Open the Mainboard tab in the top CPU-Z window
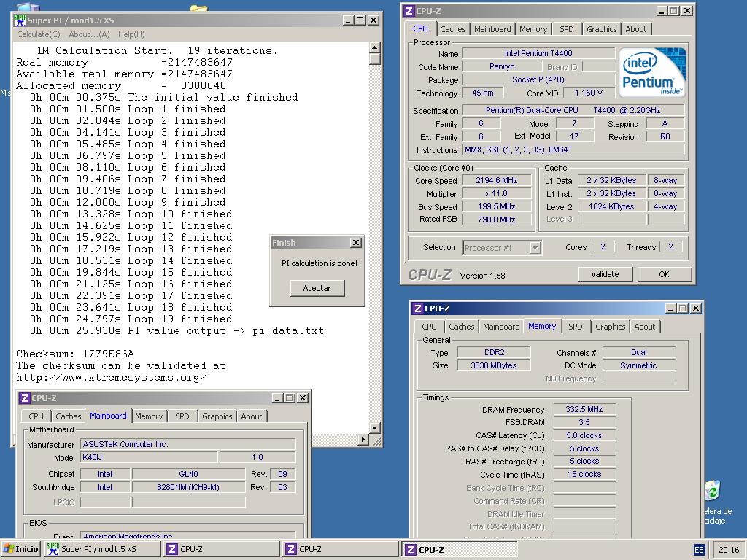Screen dimensions: 747x560 pos(492,29)
